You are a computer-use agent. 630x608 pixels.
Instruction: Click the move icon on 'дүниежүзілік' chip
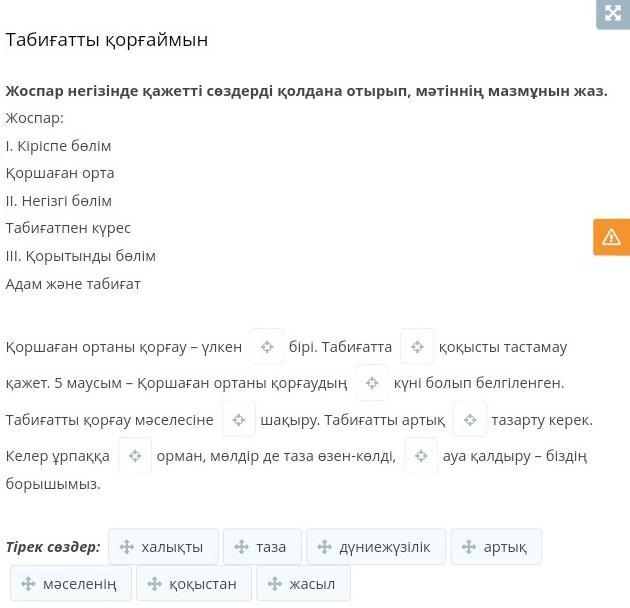(x=324, y=547)
